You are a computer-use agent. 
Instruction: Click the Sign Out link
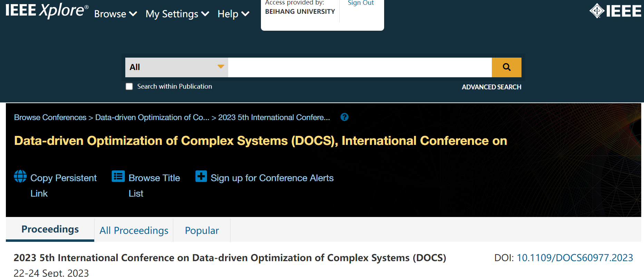pos(361,3)
